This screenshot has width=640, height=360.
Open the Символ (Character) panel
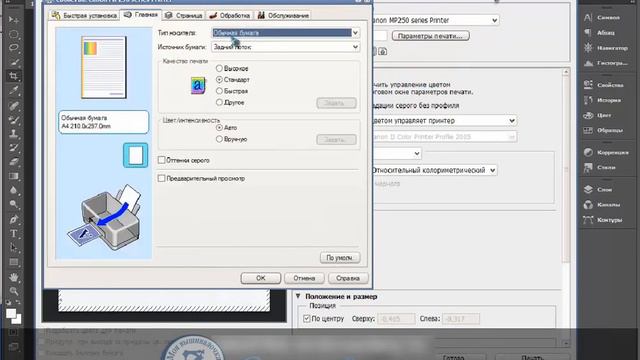[602, 18]
